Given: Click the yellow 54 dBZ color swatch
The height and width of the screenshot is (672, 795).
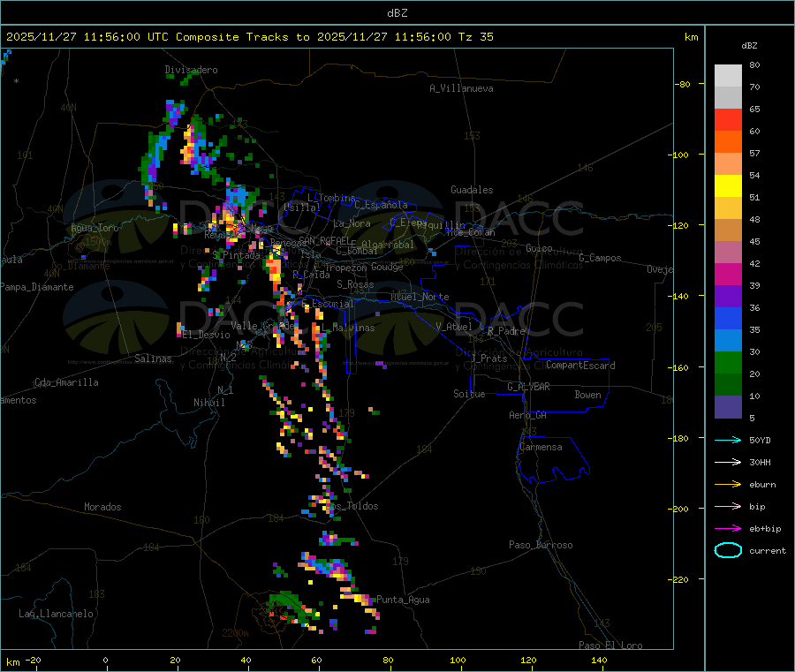Looking at the screenshot, I should point(728,186).
